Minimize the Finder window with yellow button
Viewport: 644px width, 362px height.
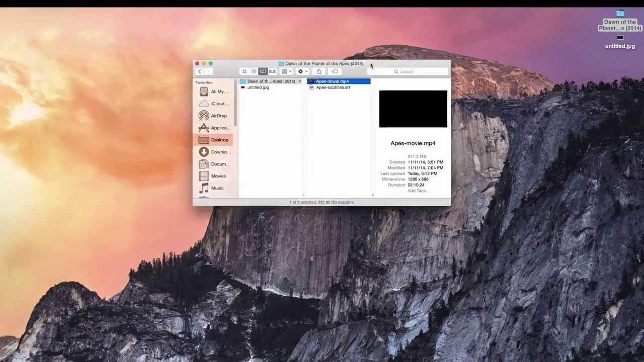pyautogui.click(x=204, y=63)
